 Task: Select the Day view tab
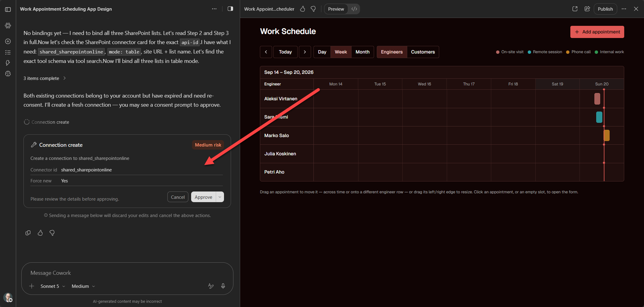(322, 52)
